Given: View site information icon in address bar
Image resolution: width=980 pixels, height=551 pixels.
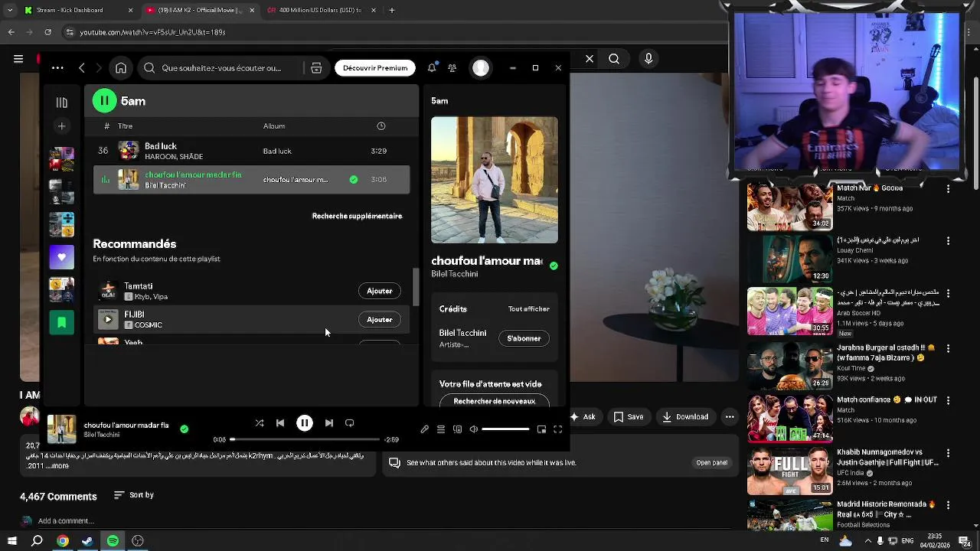Looking at the screenshot, I should [x=70, y=32].
